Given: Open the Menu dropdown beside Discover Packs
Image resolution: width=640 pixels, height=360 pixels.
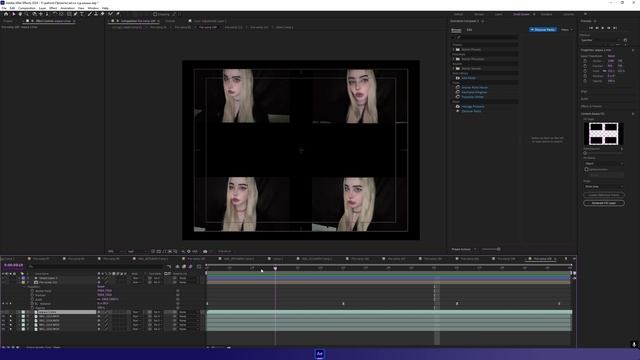Looking at the screenshot, I should click(567, 30).
